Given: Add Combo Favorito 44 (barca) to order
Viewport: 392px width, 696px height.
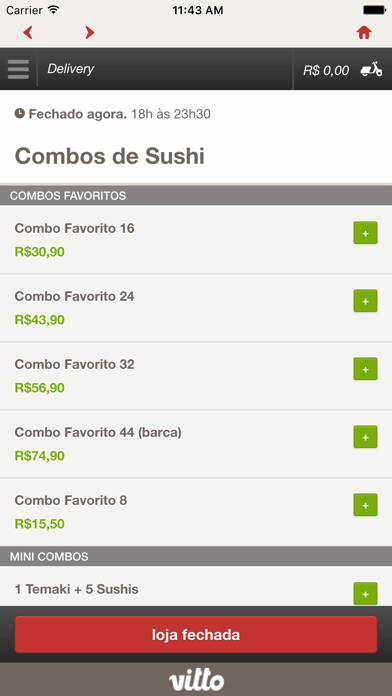Looking at the screenshot, I should tap(365, 437).
